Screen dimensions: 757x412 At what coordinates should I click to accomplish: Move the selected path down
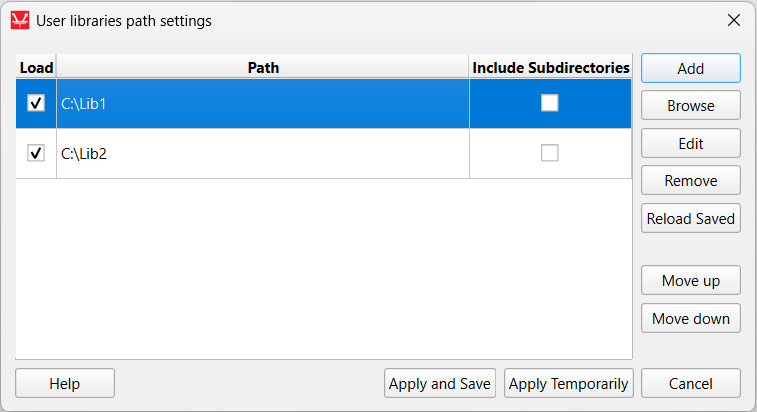pos(690,319)
